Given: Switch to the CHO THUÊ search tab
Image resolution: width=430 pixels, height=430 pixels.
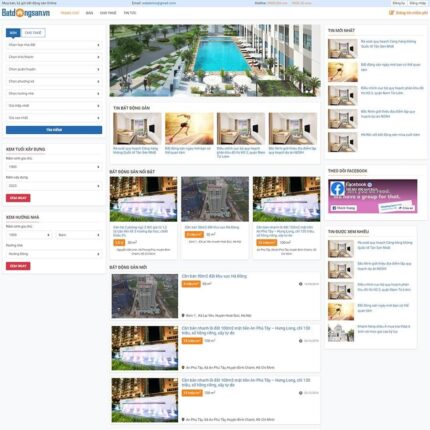Looking at the screenshot, I should [x=33, y=33].
